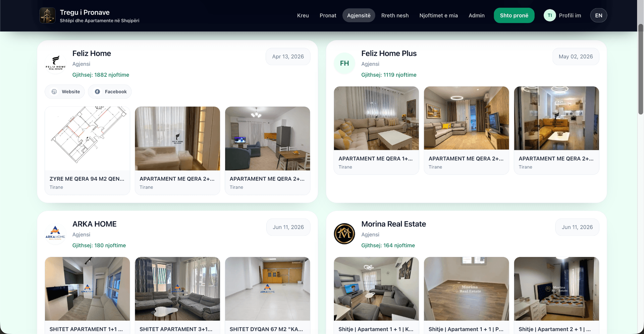This screenshot has width=644, height=334.
Task: Click the May 02, 2026 date badge
Action: click(576, 57)
